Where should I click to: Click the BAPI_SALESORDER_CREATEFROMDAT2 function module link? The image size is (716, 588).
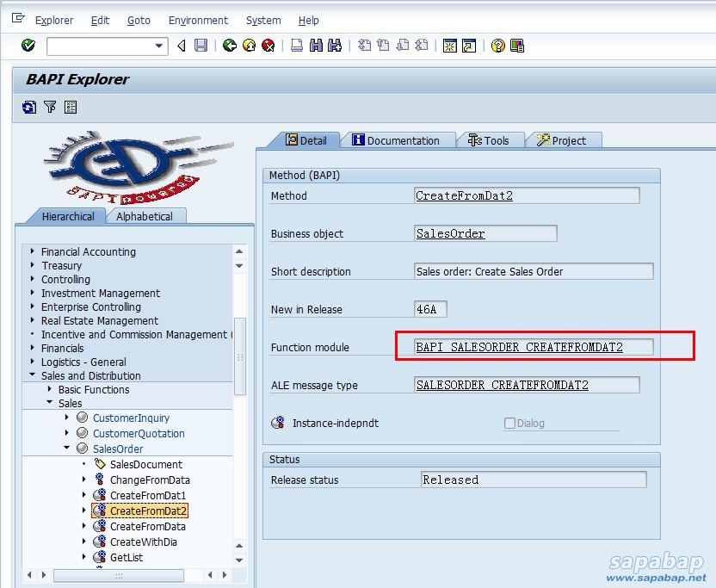pyautogui.click(x=519, y=347)
